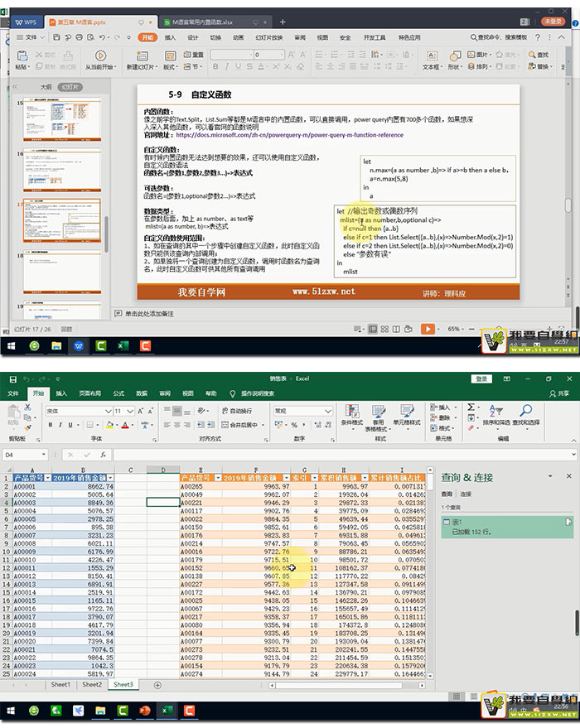Screen dimensions: 580x728
Task: Toggle Excel center horizontal alignment
Action: point(177,425)
